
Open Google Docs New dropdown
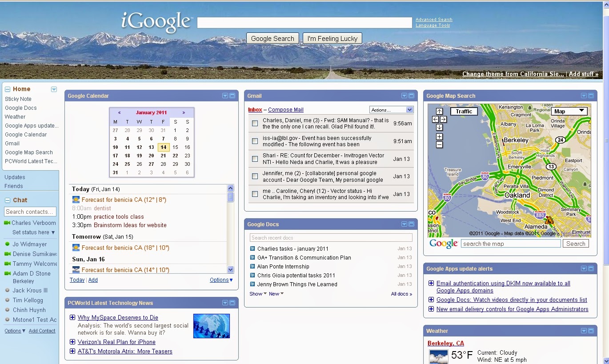coord(276,294)
